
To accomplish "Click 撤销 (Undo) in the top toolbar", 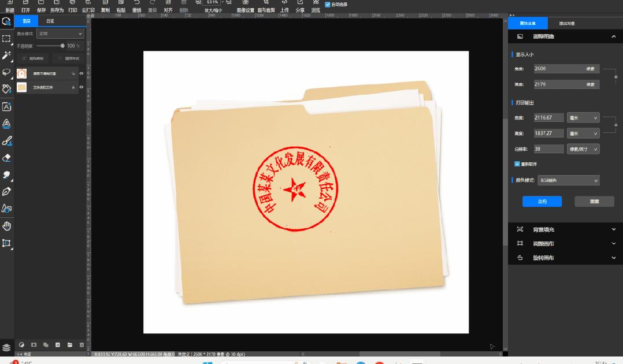I will (136, 6).
